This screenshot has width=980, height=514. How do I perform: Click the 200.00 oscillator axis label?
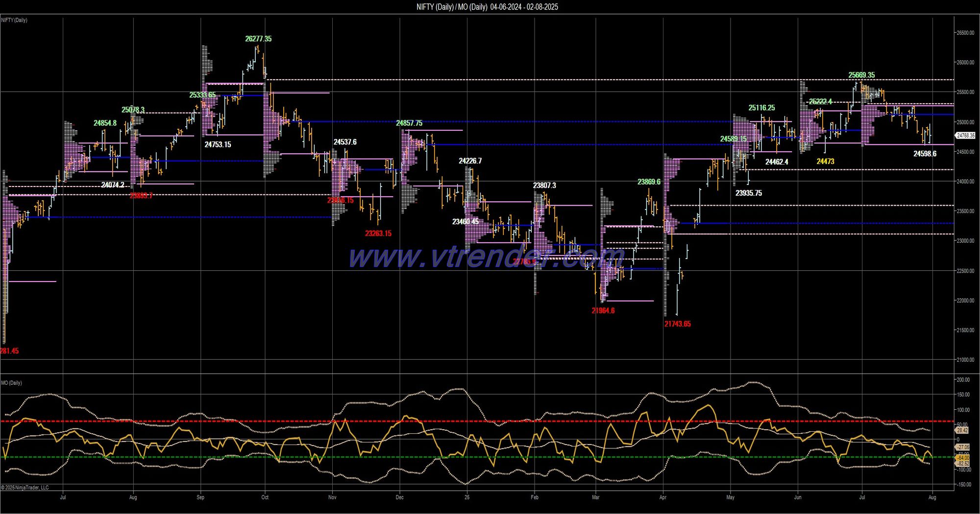[963, 380]
